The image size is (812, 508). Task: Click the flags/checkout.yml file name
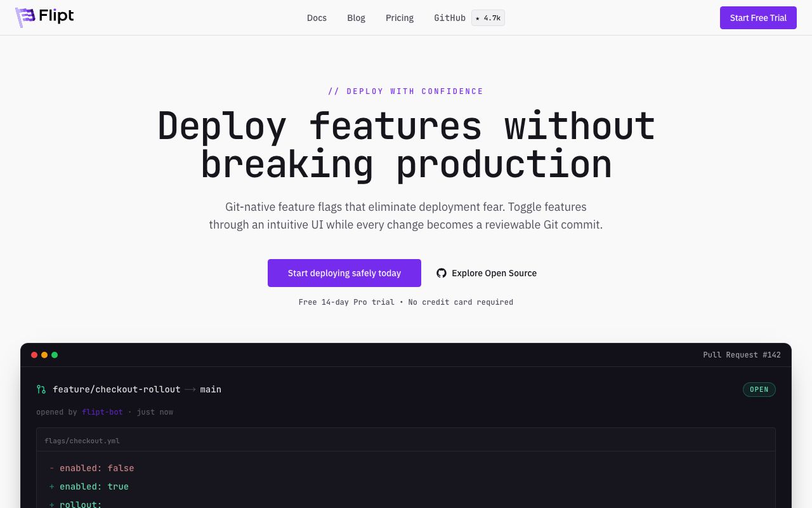coord(82,441)
